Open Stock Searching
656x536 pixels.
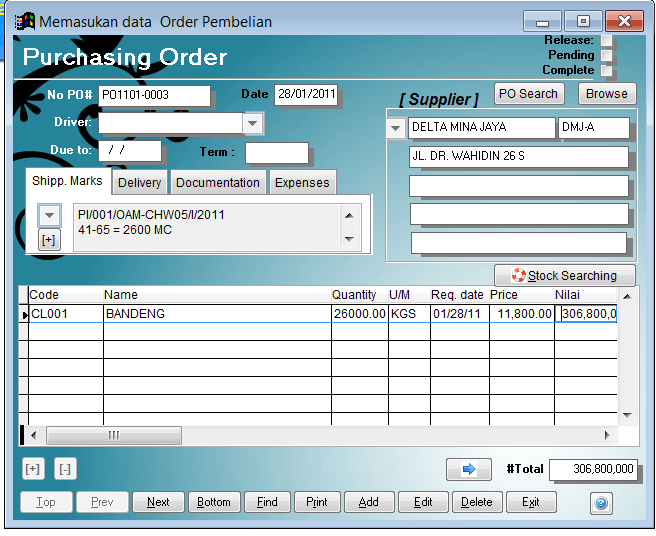pyautogui.click(x=564, y=275)
